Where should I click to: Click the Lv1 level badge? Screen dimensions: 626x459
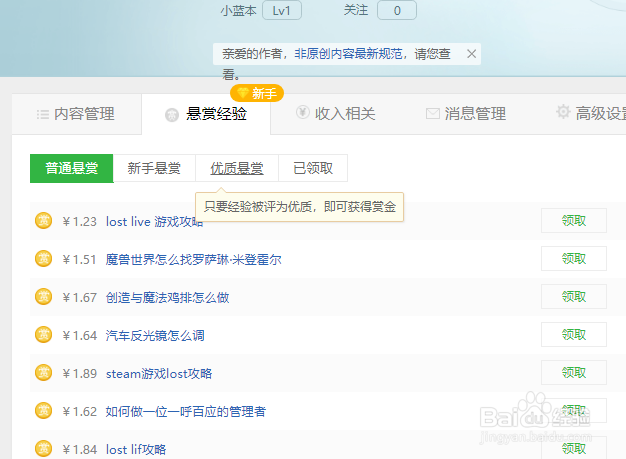tap(282, 11)
